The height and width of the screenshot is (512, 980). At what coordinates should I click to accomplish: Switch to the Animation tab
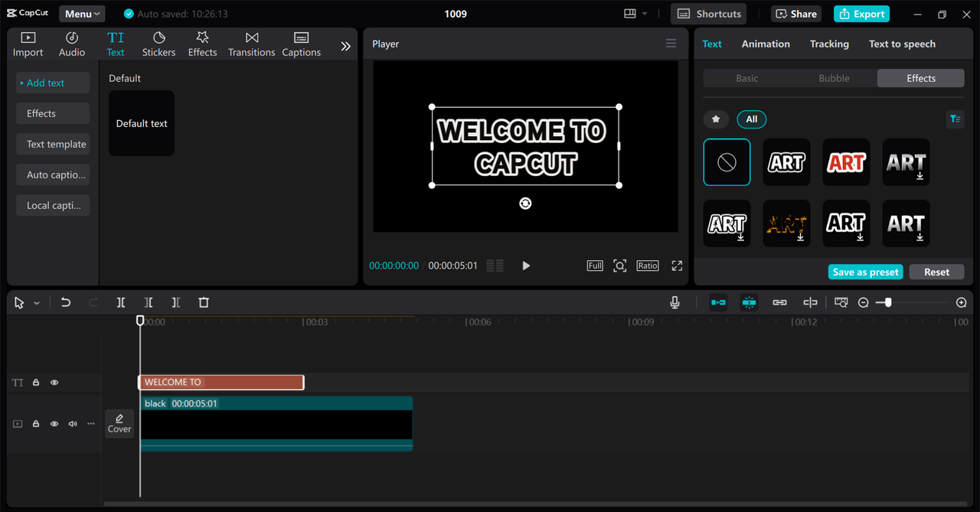[x=766, y=44]
